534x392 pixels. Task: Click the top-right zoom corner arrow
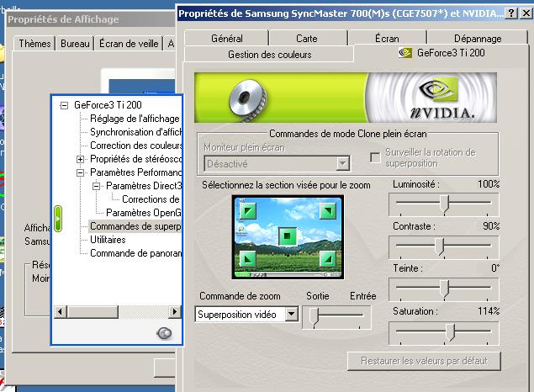point(328,211)
